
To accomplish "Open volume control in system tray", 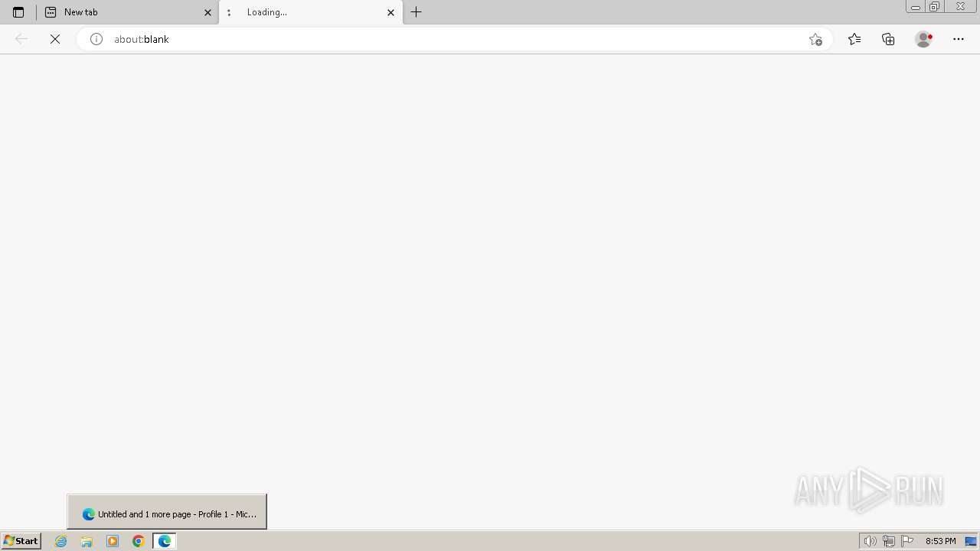I will coord(871,541).
